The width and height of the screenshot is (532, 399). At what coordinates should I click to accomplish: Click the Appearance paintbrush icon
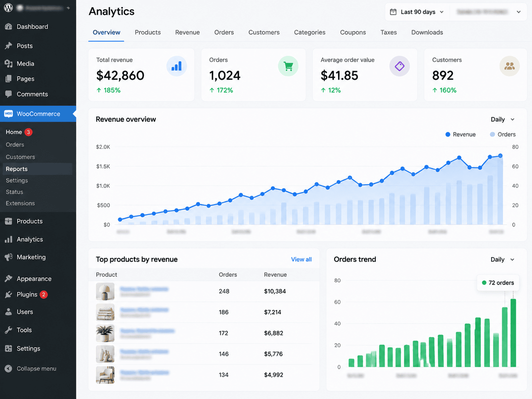8,278
